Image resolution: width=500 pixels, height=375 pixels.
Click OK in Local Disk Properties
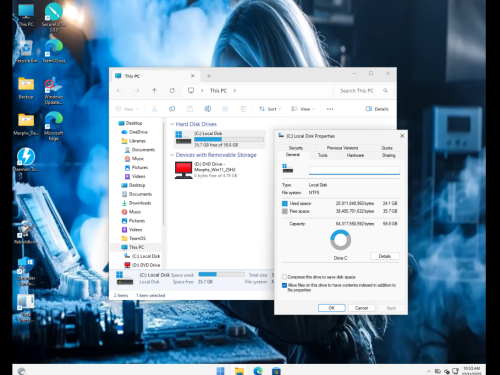[x=332, y=308]
